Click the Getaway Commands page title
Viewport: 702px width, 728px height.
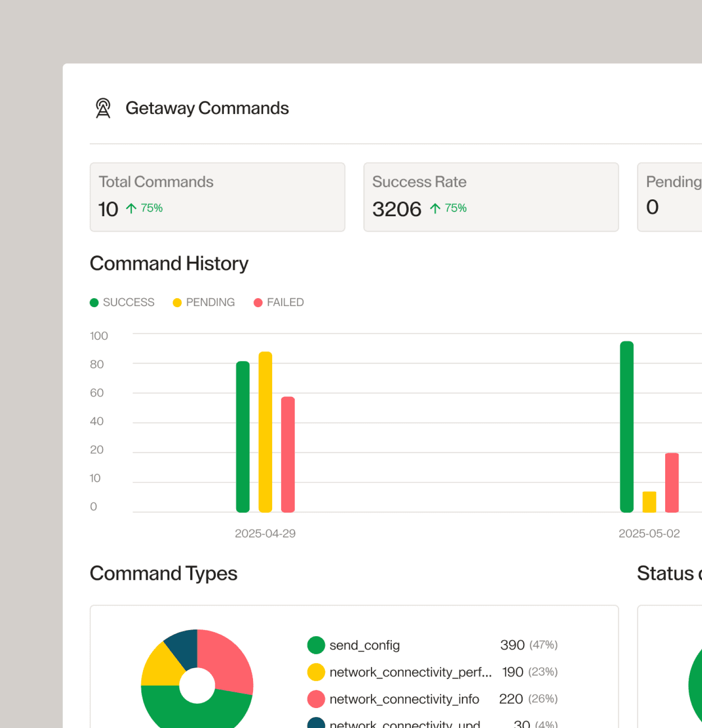tap(207, 108)
